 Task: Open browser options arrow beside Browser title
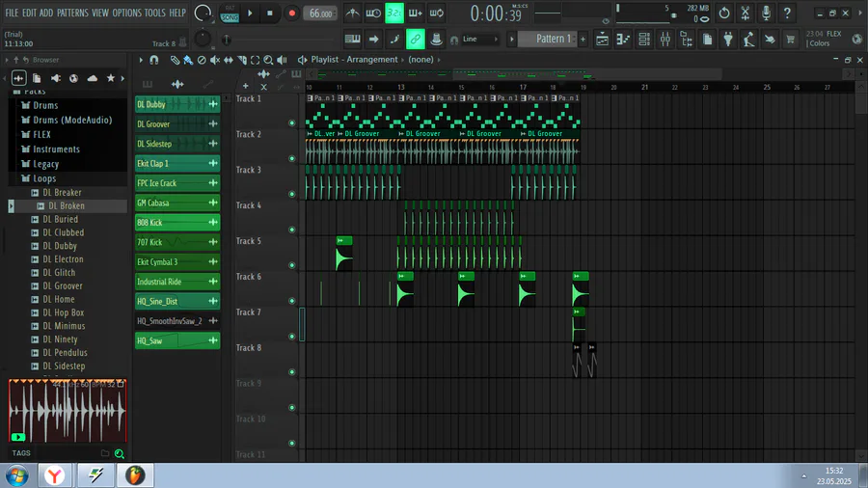7,60
